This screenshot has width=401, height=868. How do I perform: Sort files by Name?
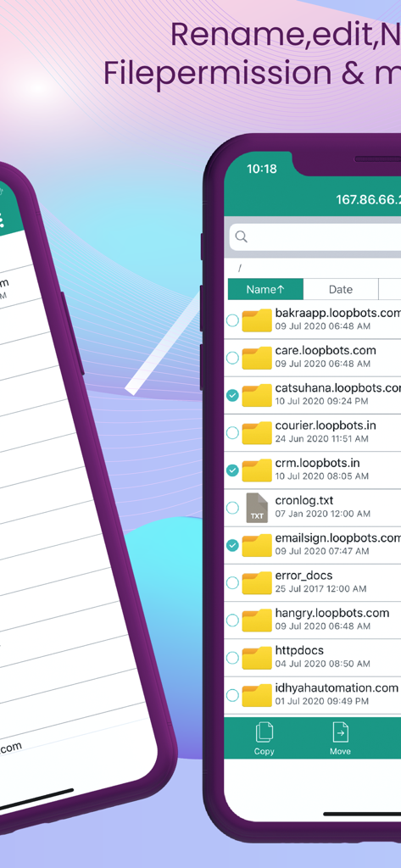point(266,289)
